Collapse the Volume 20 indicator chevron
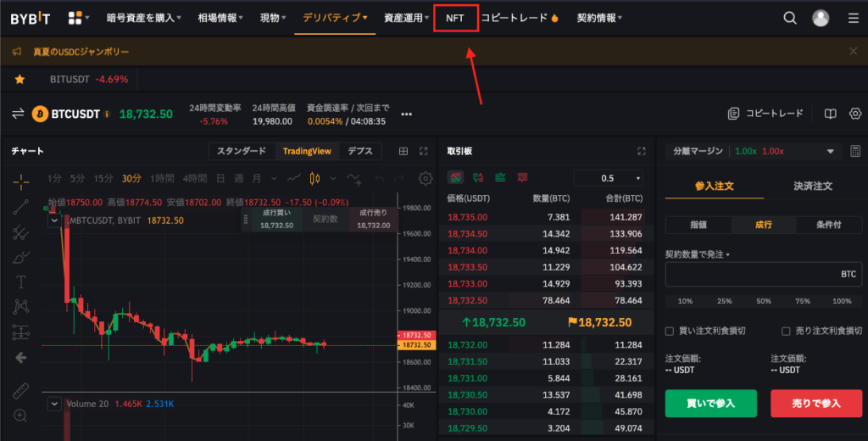 tap(54, 404)
